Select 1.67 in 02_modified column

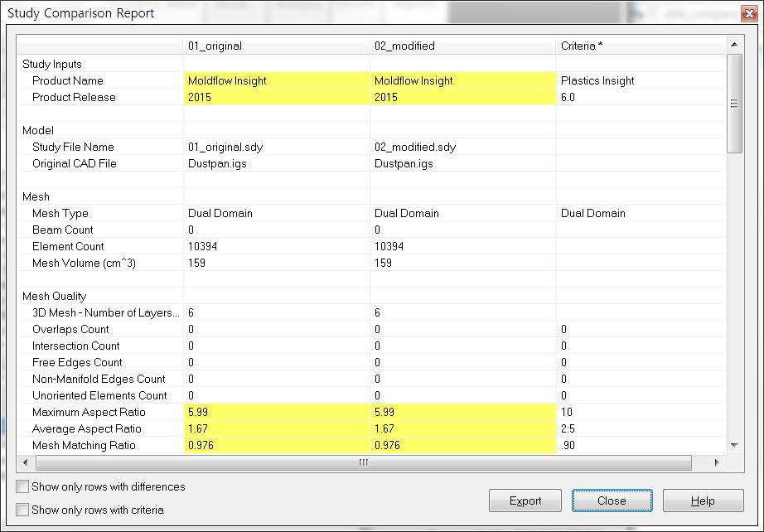[x=463, y=428]
